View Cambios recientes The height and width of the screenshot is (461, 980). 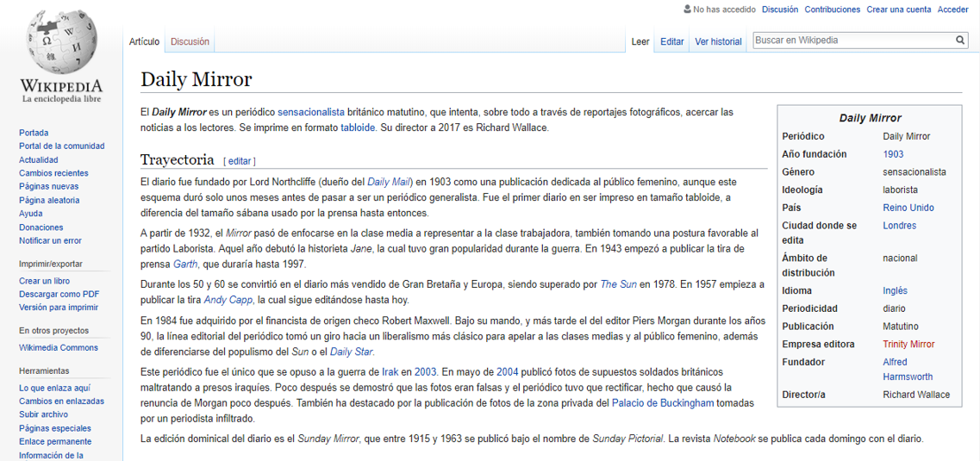[53, 173]
